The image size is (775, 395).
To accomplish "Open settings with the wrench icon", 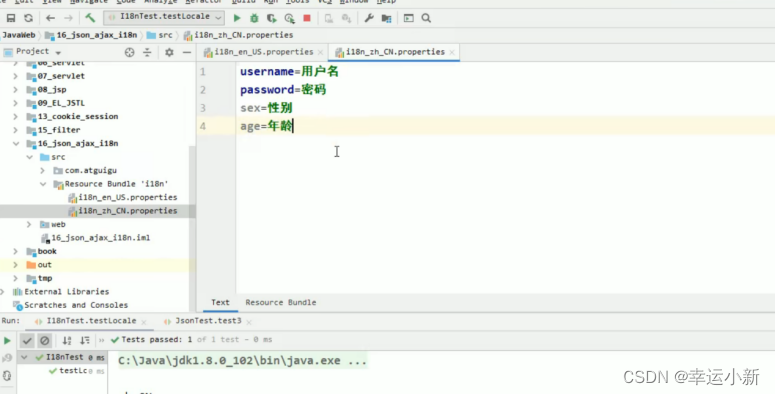I will [369, 18].
